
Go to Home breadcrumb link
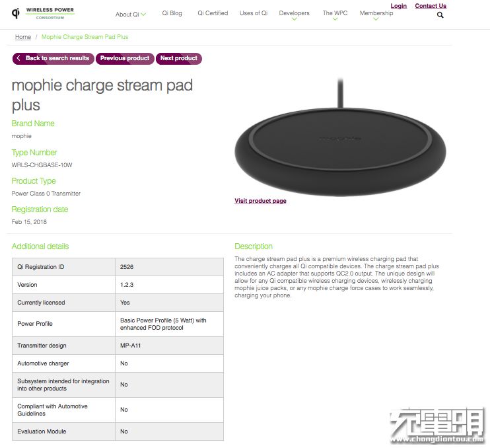pos(23,37)
